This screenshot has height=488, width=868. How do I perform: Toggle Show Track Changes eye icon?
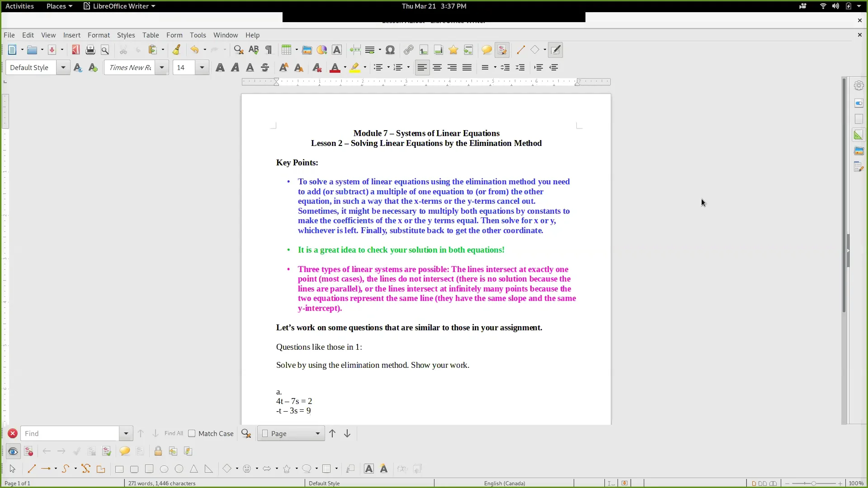point(13,451)
